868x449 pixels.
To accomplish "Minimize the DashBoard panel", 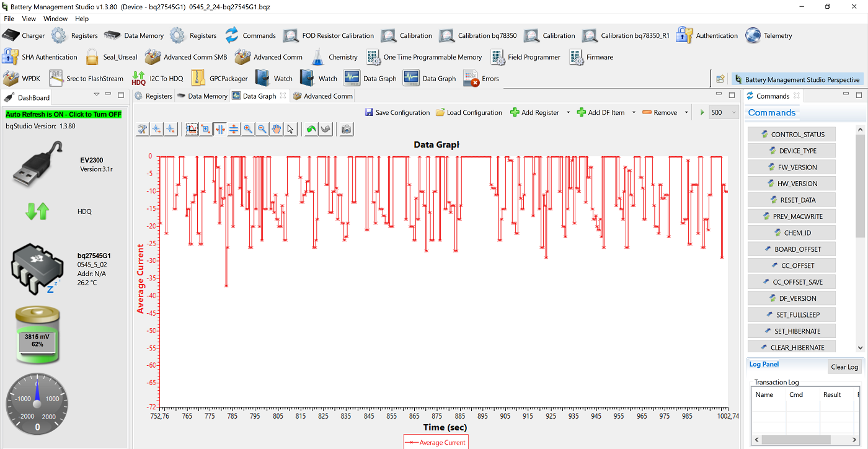I will click(108, 94).
